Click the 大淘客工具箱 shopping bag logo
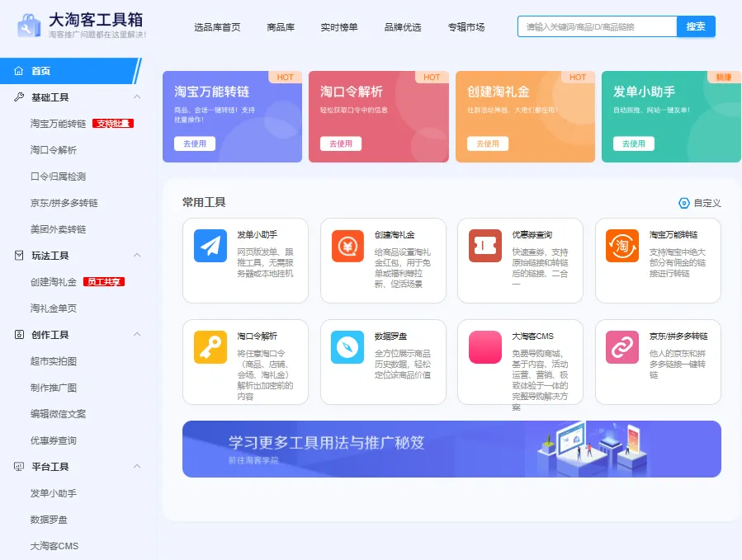The width and height of the screenshot is (742, 560). (x=29, y=26)
